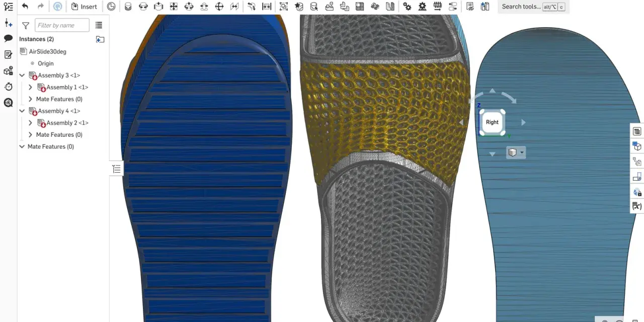Screen dimensions: 644x322
Task: Click the blue circular update icon
Action: pos(58,7)
